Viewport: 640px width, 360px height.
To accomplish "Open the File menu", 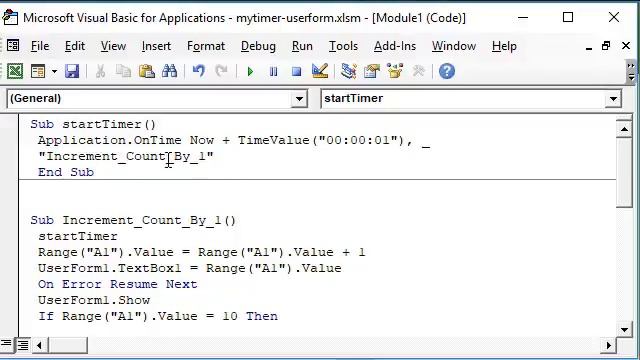I will tap(40, 46).
